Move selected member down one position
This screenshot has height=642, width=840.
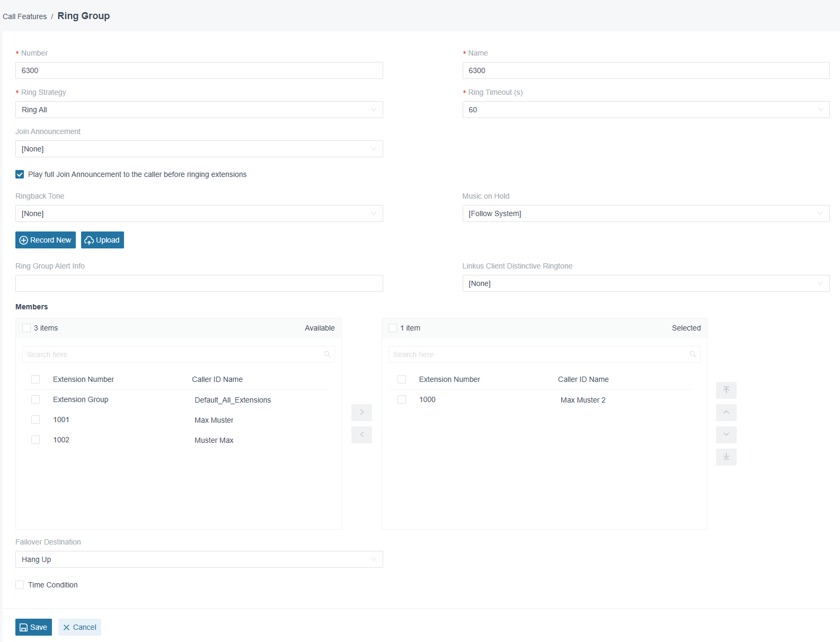[x=726, y=435]
